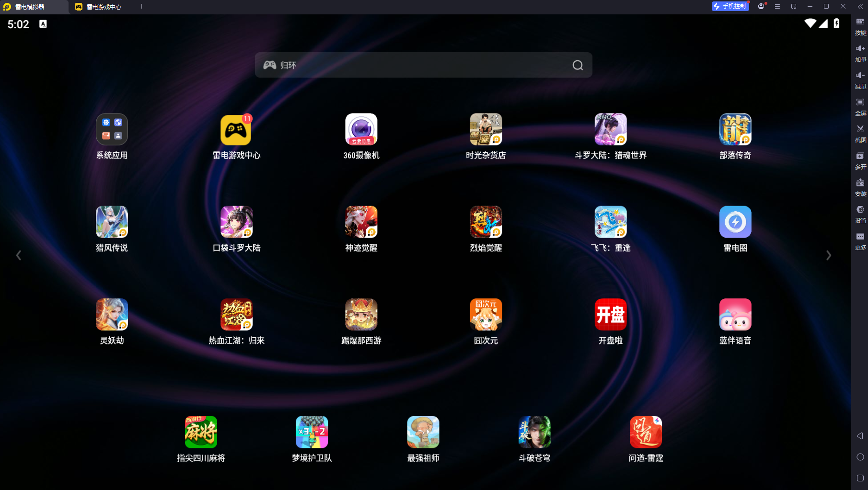Image resolution: width=868 pixels, height=490 pixels.
Task: Take a screenshot with 截图
Action: (x=860, y=134)
